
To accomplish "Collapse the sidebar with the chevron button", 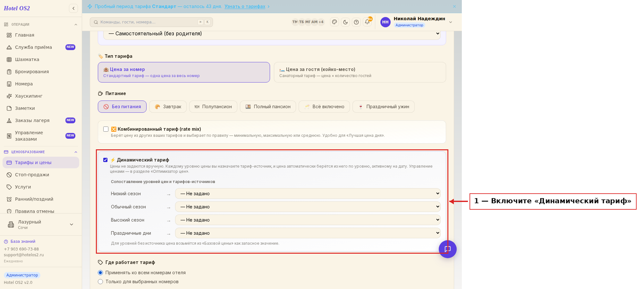I will point(73,8).
